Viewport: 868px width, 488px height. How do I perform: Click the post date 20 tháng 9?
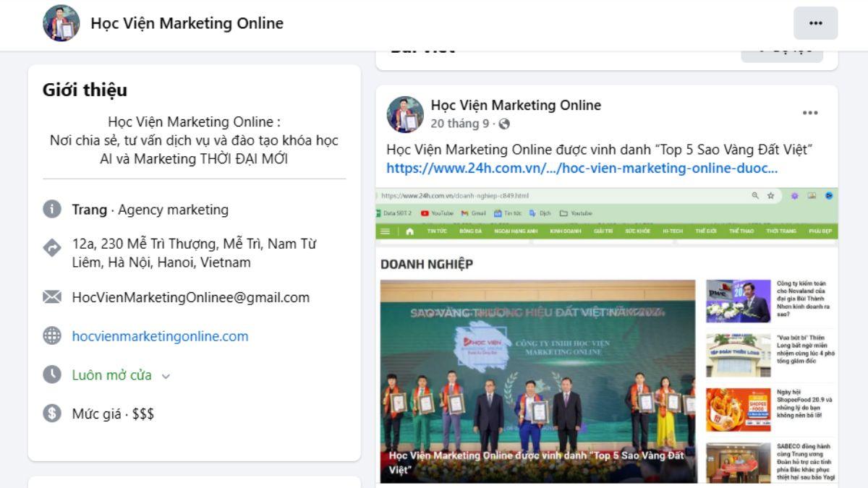(459, 124)
